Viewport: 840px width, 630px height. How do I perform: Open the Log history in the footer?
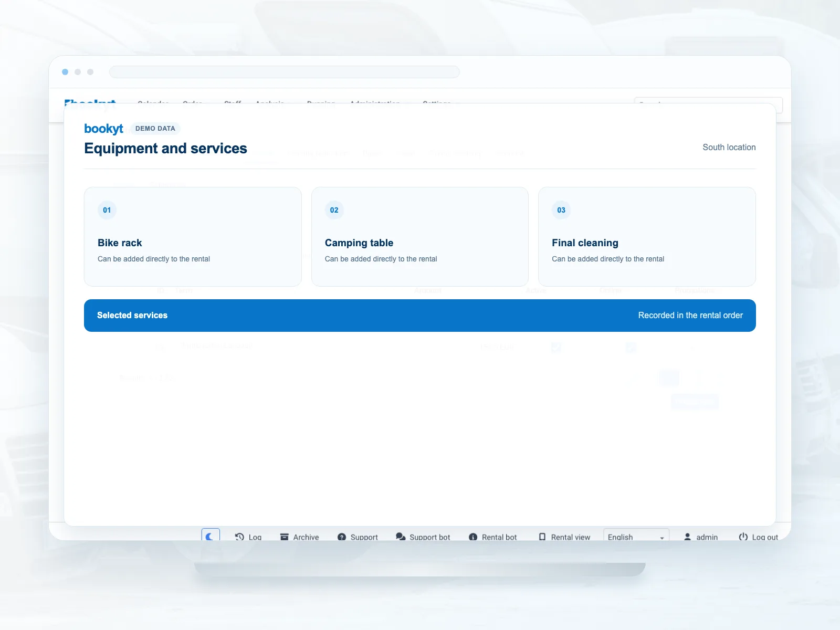coord(248,537)
